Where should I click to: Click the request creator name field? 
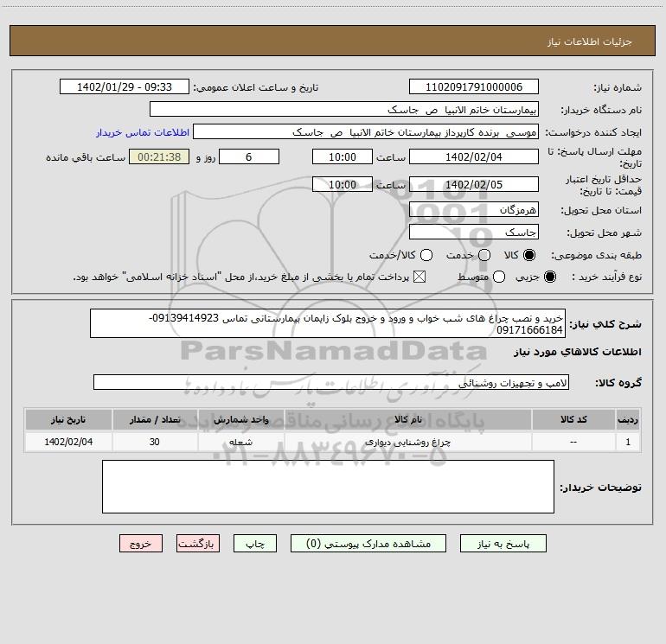tap(366, 131)
